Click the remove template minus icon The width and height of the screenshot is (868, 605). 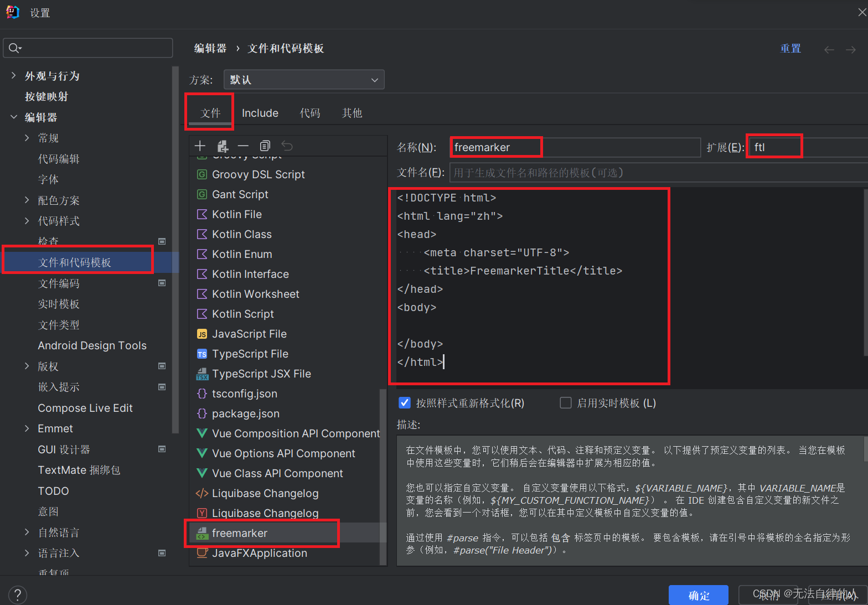click(244, 146)
